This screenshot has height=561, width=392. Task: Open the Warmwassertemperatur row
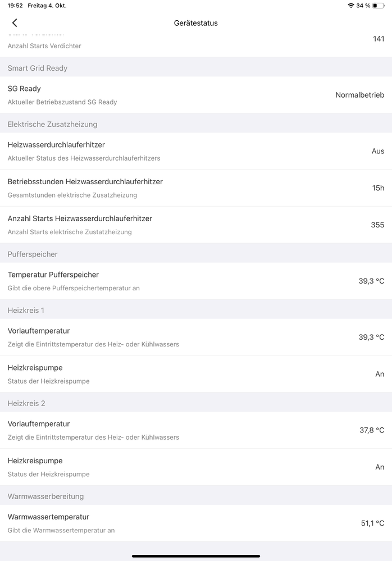coord(196,523)
